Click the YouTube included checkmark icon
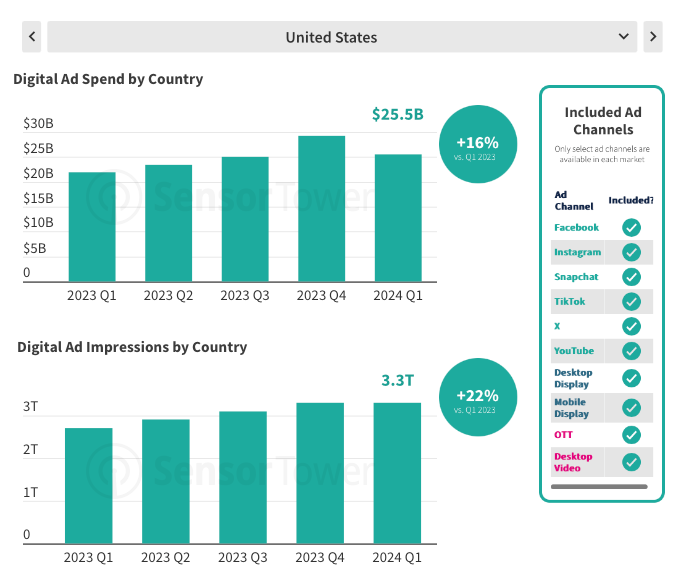Image resolution: width=680 pixels, height=580 pixels. 631,351
